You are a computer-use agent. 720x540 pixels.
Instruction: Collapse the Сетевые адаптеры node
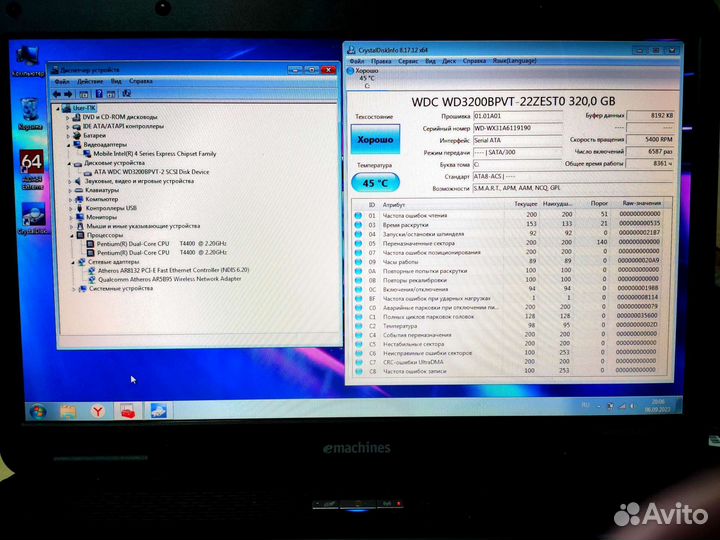(x=73, y=262)
